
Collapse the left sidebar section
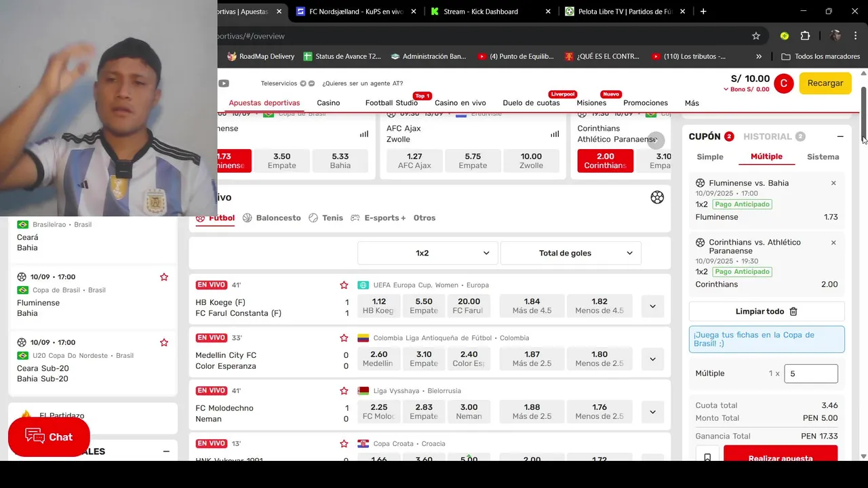[166, 451]
